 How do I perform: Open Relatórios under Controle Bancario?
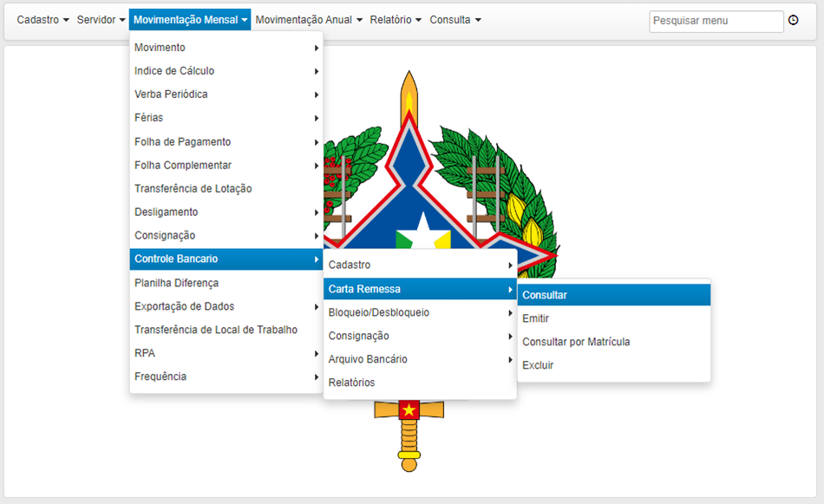click(x=420, y=383)
